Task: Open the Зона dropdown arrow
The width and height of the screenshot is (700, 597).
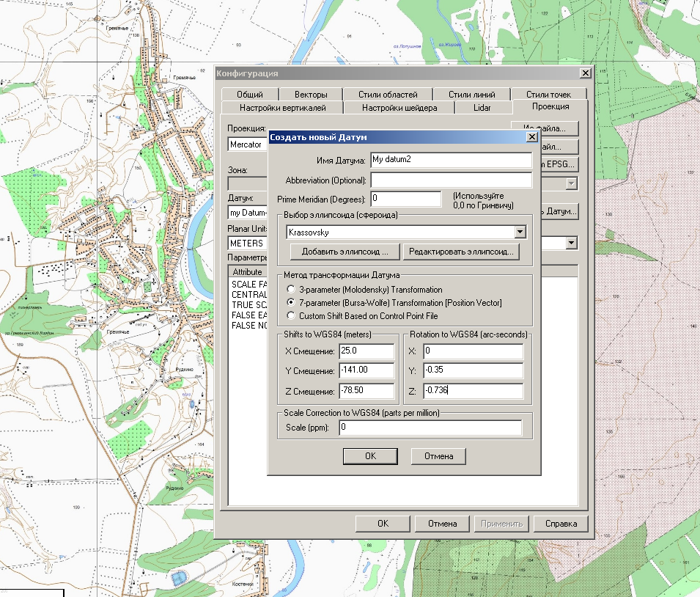Action: click(x=571, y=184)
